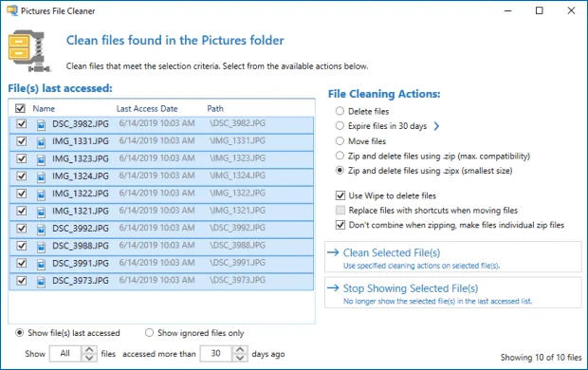The width and height of the screenshot is (588, 370).
Task: Select Show ignored files only radio
Action: [149, 332]
